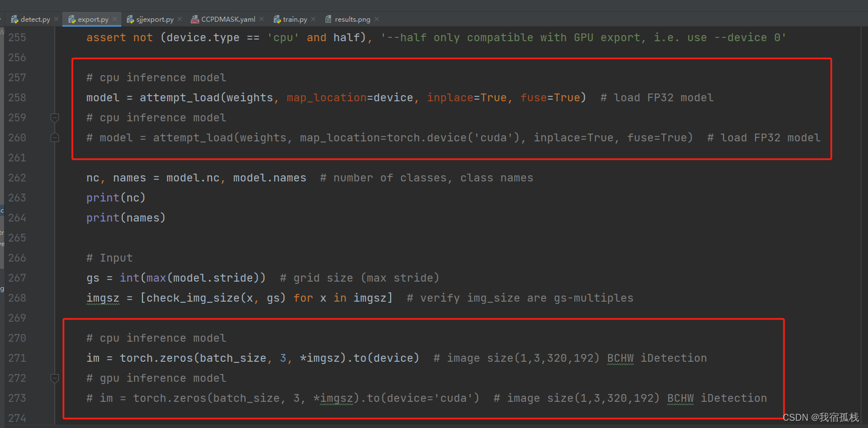This screenshot has width=868, height=428.
Task: Toggle the fold marker at line 260
Action: coord(55,137)
